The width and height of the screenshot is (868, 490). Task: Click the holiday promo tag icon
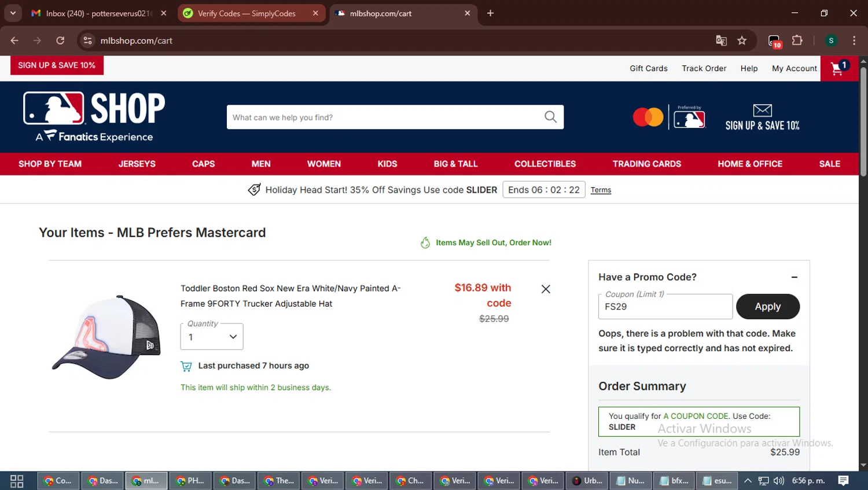click(x=254, y=190)
